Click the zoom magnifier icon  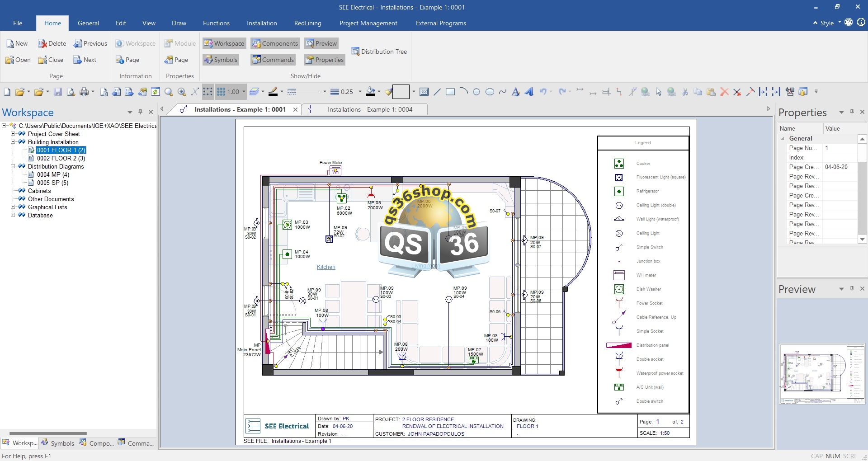coord(169,92)
